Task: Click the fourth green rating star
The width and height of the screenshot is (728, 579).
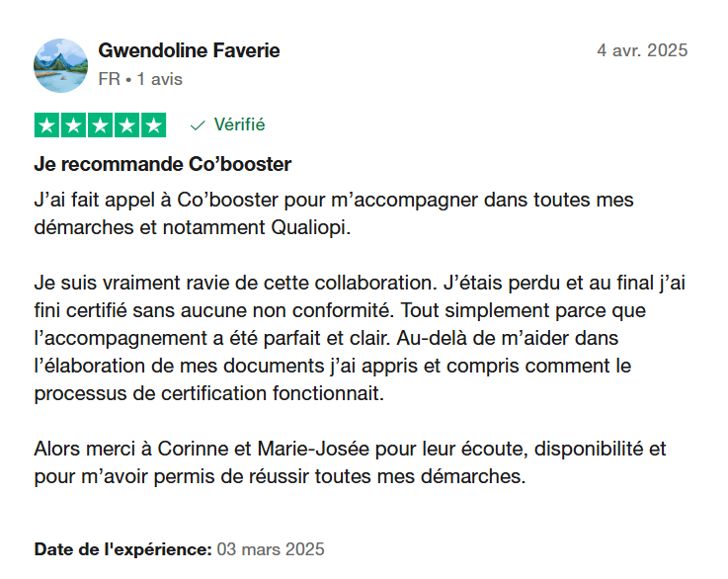Action: (x=127, y=125)
